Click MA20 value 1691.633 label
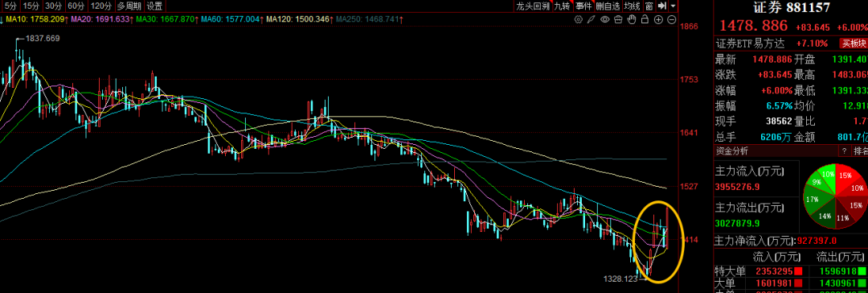Viewport: 868px width, 293px height. [103, 19]
